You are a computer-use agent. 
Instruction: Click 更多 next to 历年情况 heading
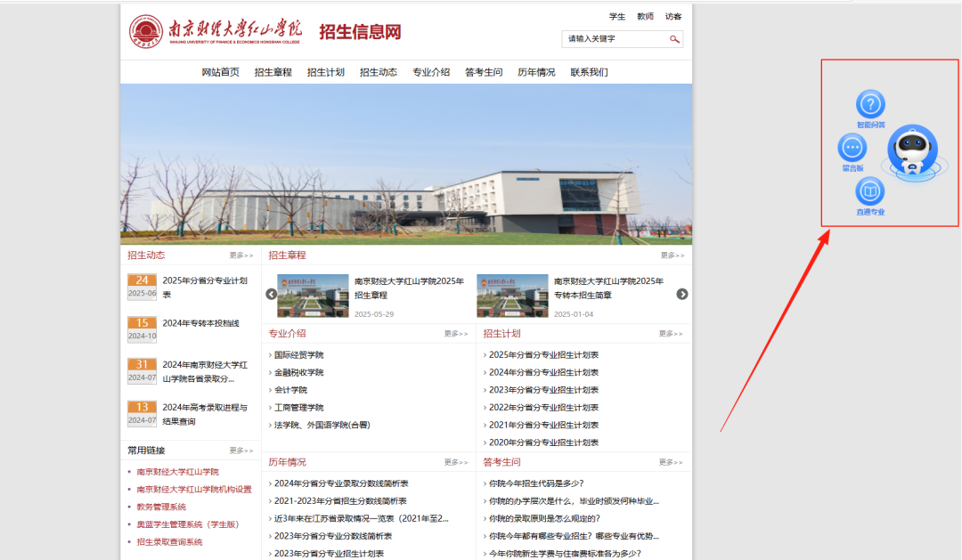(x=456, y=462)
